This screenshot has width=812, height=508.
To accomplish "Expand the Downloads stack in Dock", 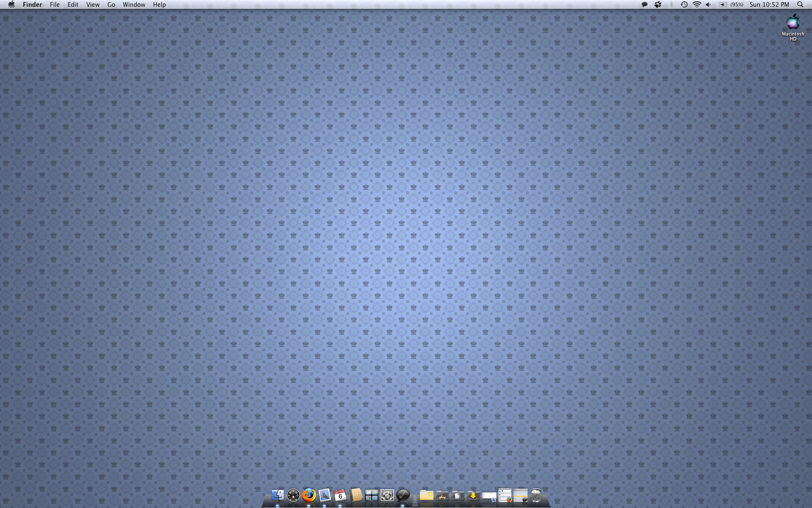I will [x=473, y=495].
